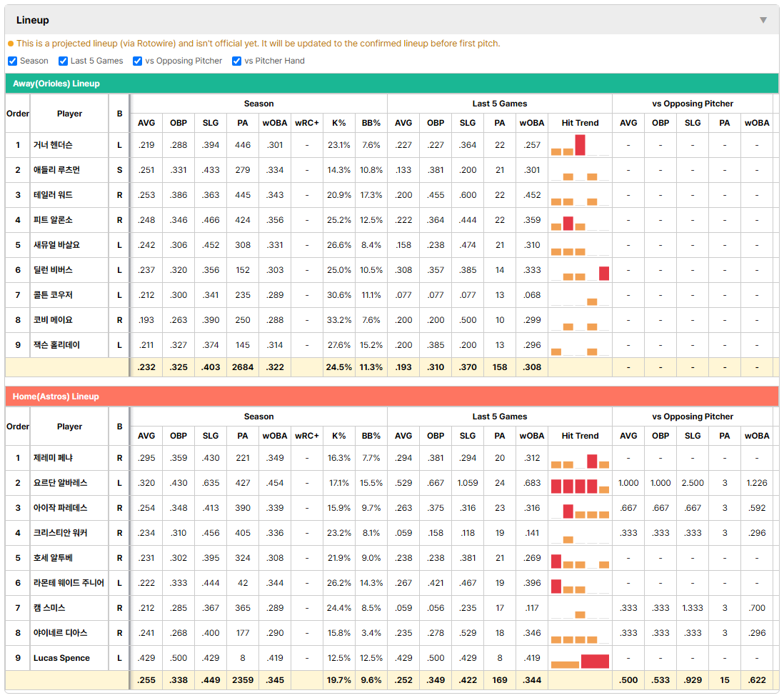Toggle the vs Pitcher Hand checkbox
This screenshot has width=784, height=698.
coord(236,61)
